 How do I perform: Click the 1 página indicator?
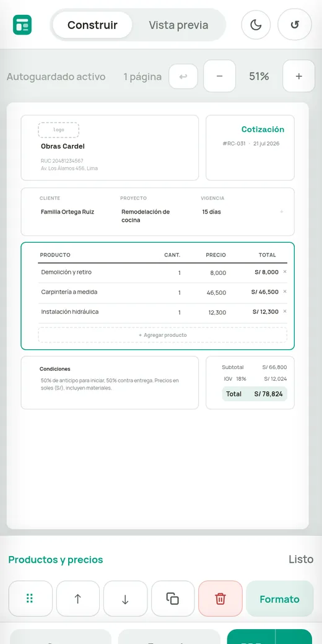click(142, 77)
